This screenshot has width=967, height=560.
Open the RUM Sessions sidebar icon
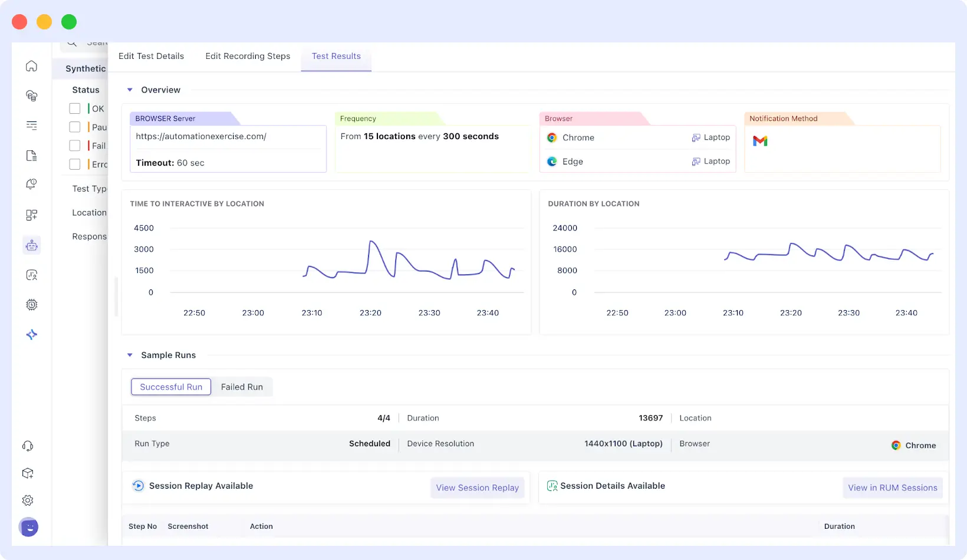coord(31,275)
